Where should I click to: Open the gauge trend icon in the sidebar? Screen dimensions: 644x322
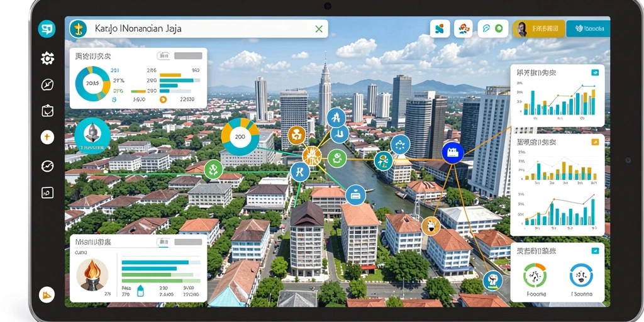click(x=48, y=166)
